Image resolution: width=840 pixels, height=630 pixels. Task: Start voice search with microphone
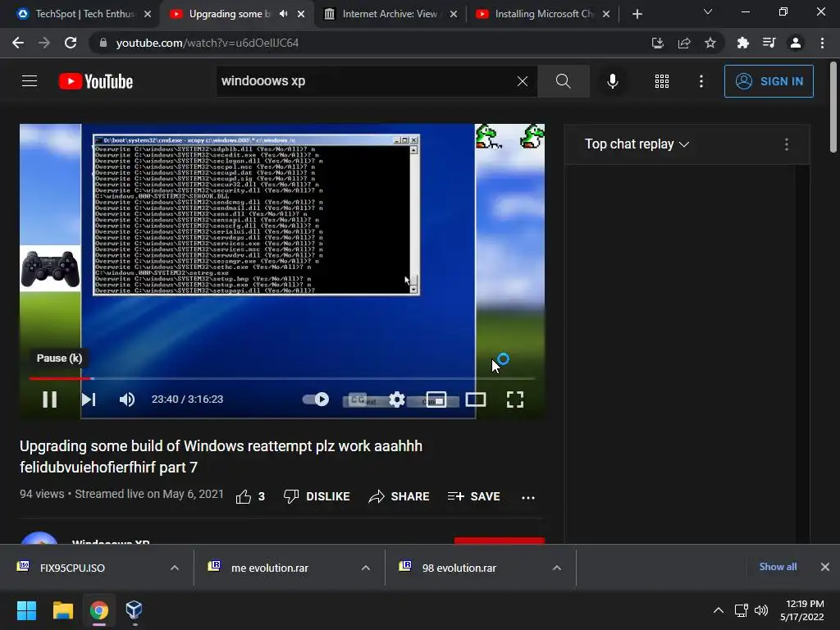pos(612,81)
